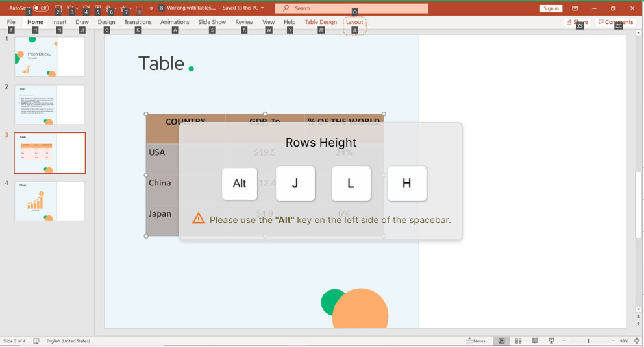Go to next slide double-arrow

point(638,323)
